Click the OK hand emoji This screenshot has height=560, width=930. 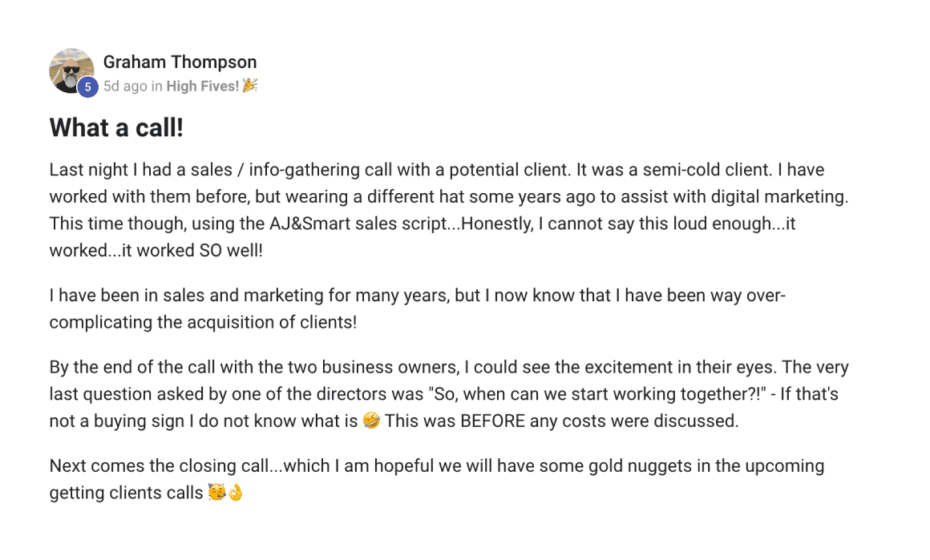(x=236, y=493)
